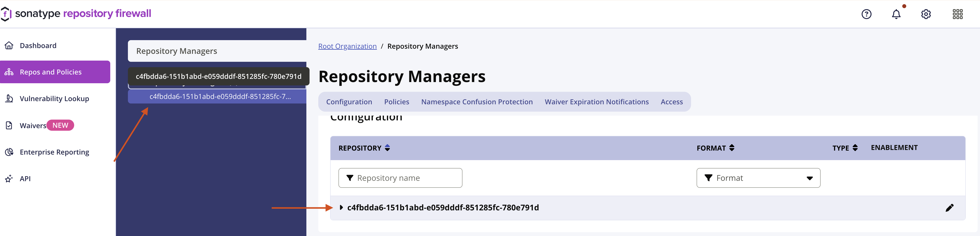Sort table by Repository column
Image resolution: width=980 pixels, height=236 pixels.
point(364,148)
